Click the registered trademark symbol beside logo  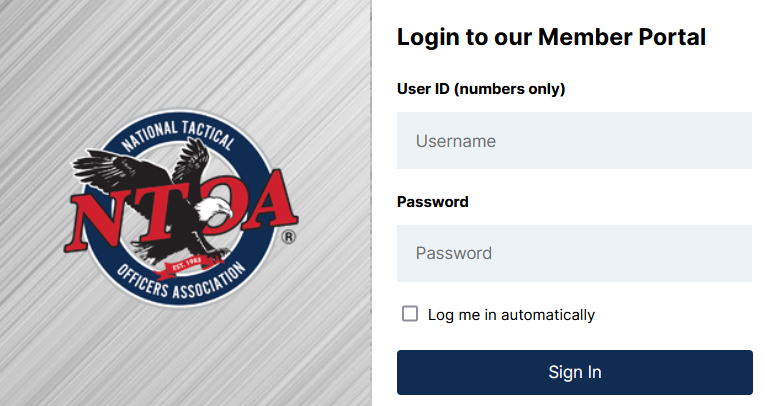[289, 238]
